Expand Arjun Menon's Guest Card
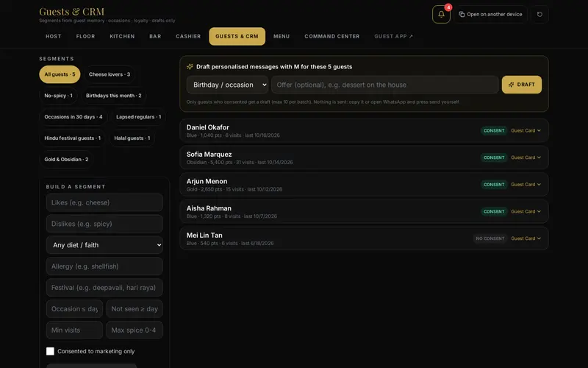The image size is (588, 368). point(526,185)
